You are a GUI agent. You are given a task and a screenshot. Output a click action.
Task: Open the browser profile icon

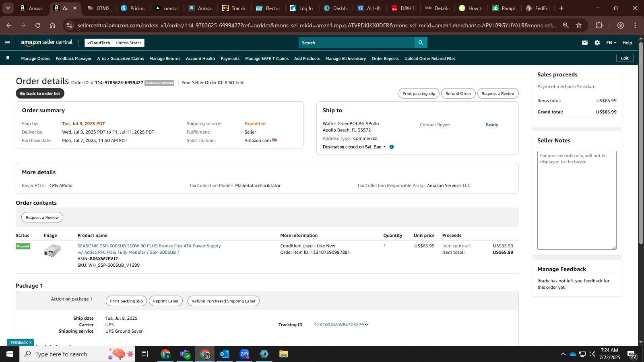(620, 25)
